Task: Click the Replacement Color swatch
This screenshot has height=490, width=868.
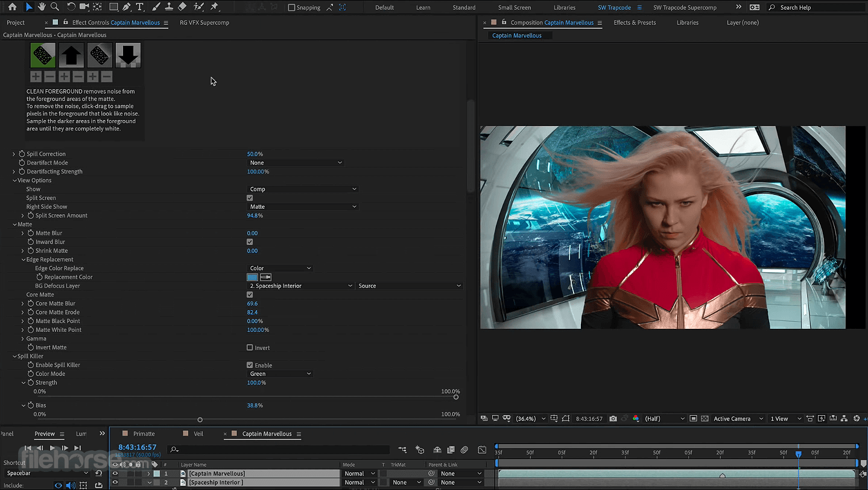Action: 252,277
